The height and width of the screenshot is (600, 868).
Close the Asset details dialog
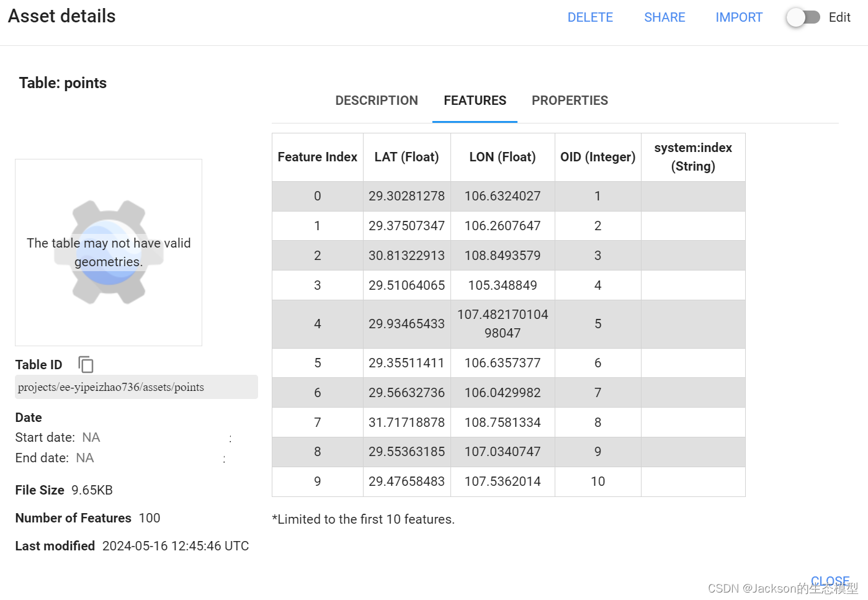coord(830,581)
